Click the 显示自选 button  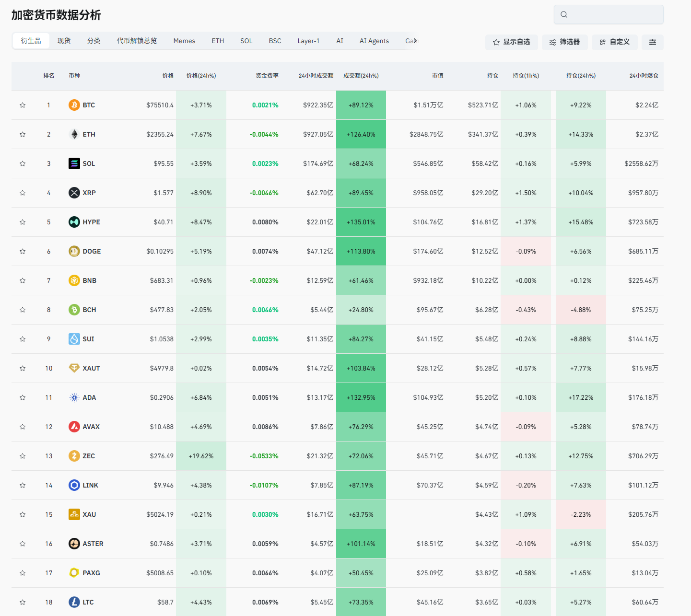(511, 42)
